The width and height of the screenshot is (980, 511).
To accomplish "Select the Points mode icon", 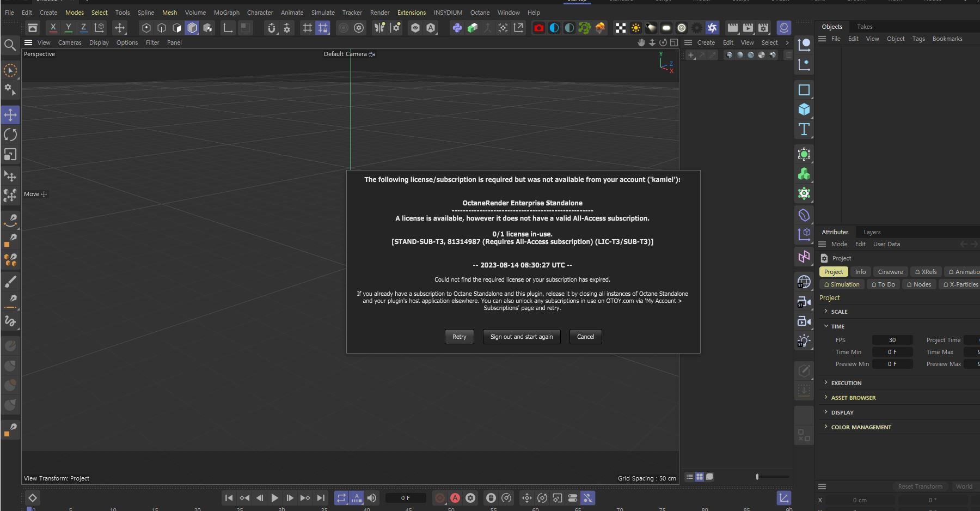I will pyautogui.click(x=146, y=28).
